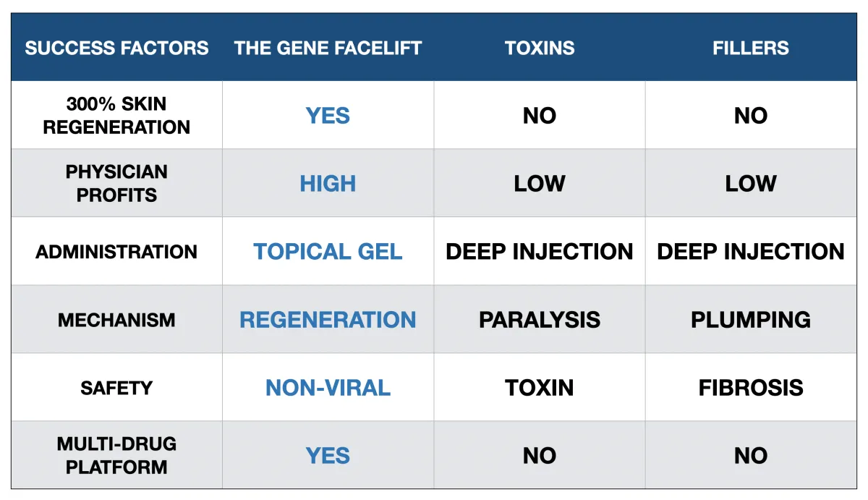Select the PLUMPING cell under Fillers
868x500 pixels.
(751, 319)
